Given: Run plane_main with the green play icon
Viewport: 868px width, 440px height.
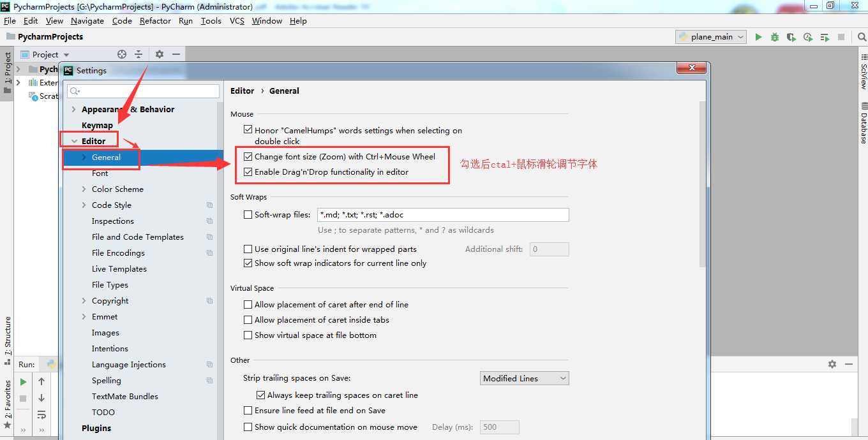Looking at the screenshot, I should [x=758, y=37].
